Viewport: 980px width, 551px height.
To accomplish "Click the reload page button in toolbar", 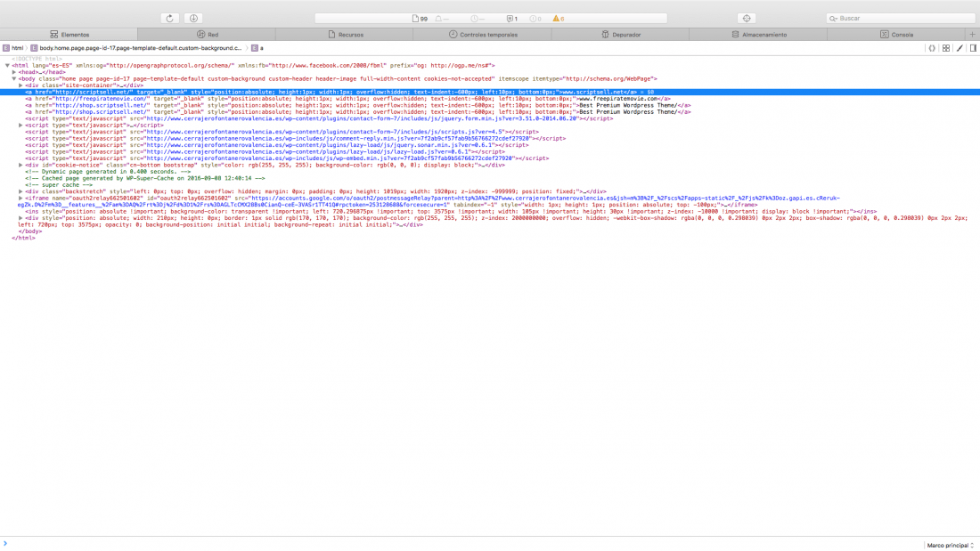I will click(x=169, y=18).
